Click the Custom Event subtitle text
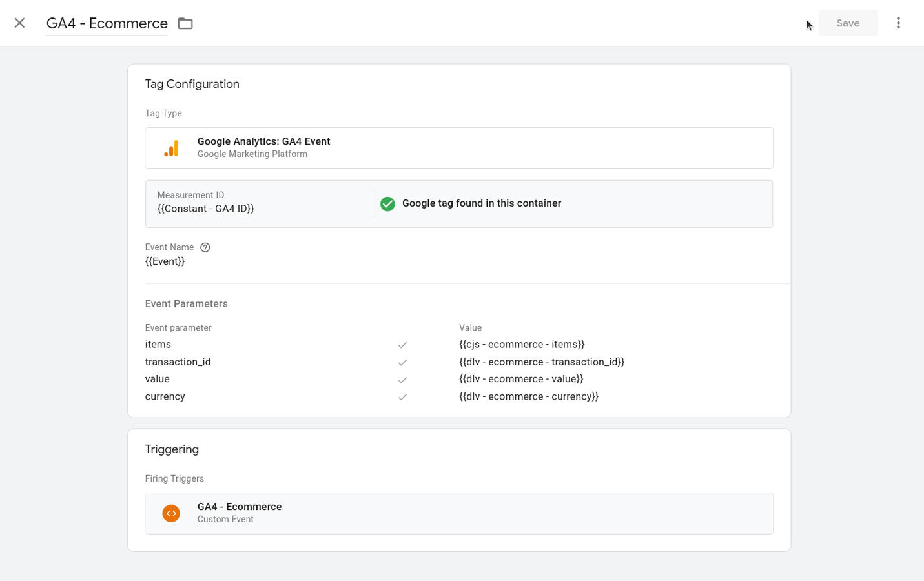 coord(225,519)
